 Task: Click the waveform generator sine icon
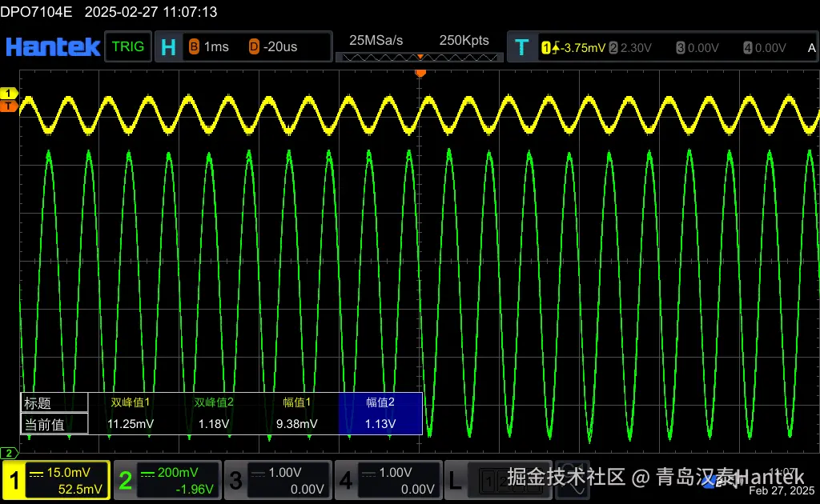(572, 479)
